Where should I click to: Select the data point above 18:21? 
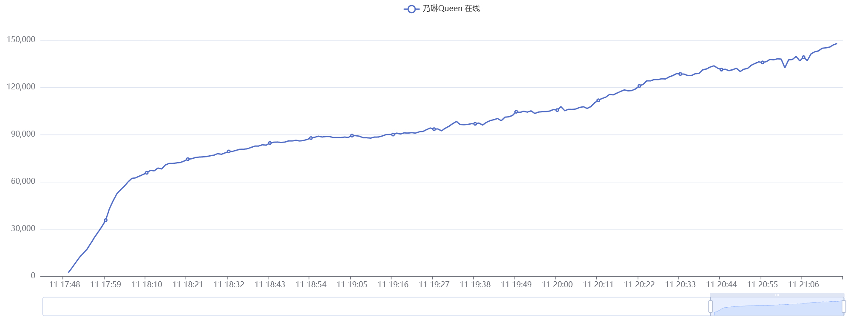[187, 159]
